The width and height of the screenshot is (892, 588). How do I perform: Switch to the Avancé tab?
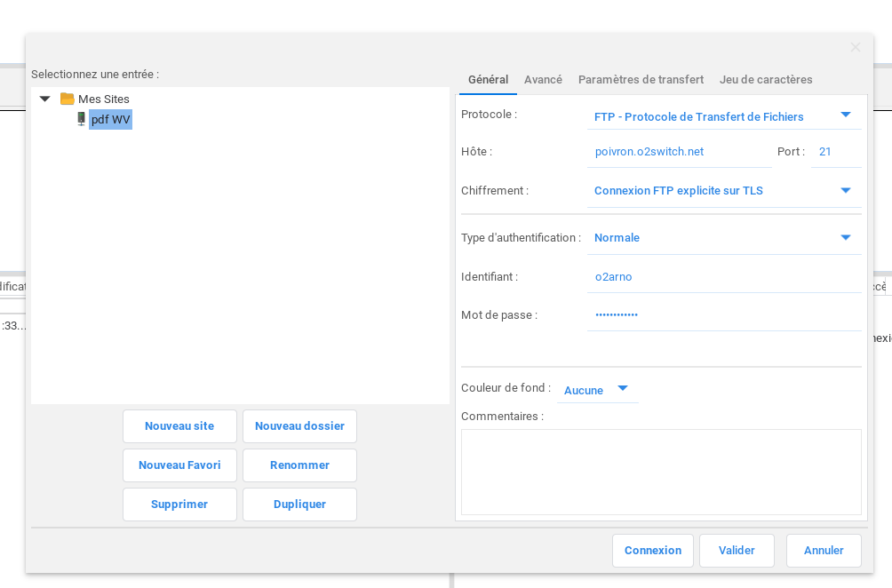tap(543, 79)
